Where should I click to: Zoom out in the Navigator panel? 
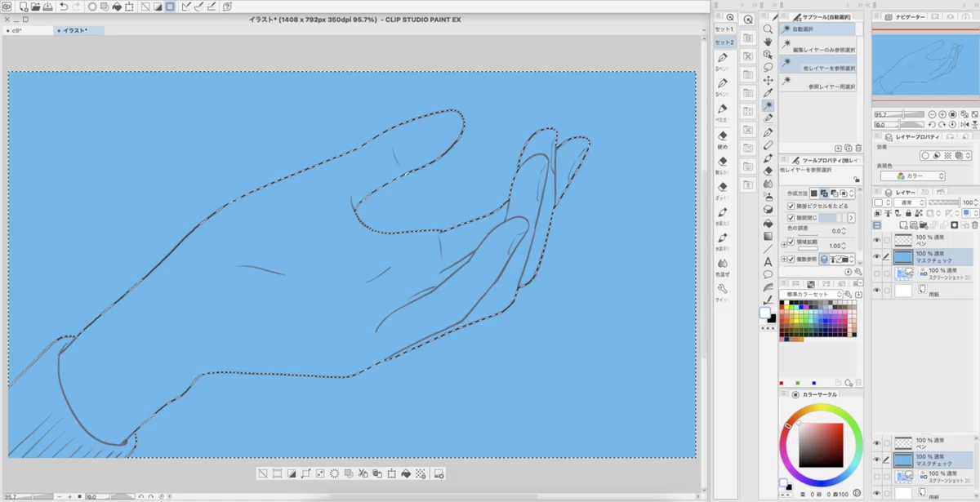(932, 114)
